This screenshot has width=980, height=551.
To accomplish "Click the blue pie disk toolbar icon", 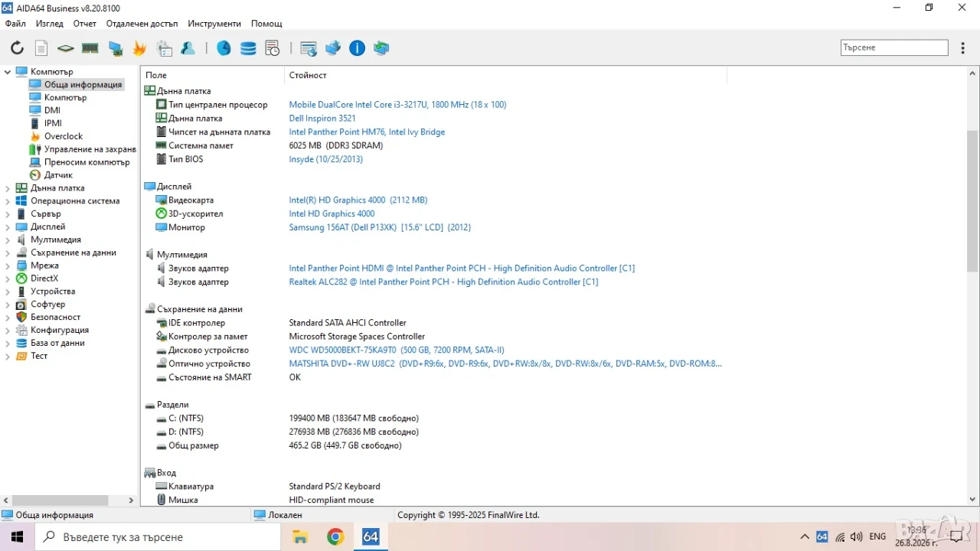I will pos(224,48).
